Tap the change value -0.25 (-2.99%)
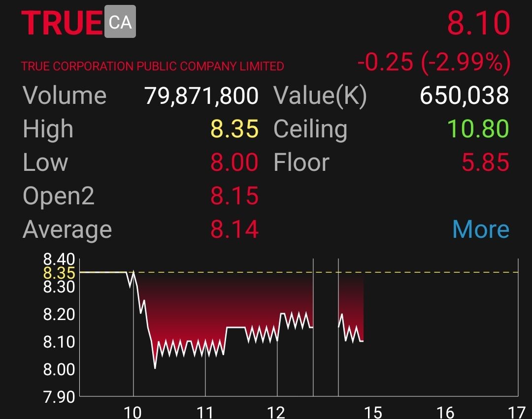The width and height of the screenshot is (532, 419). click(x=434, y=62)
